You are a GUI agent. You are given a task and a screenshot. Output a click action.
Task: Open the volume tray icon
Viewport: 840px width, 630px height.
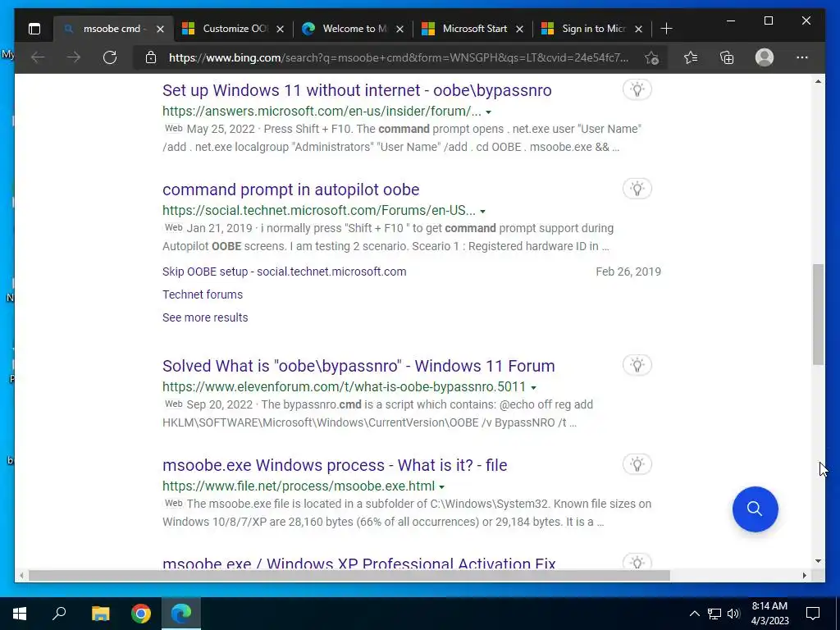tap(733, 614)
